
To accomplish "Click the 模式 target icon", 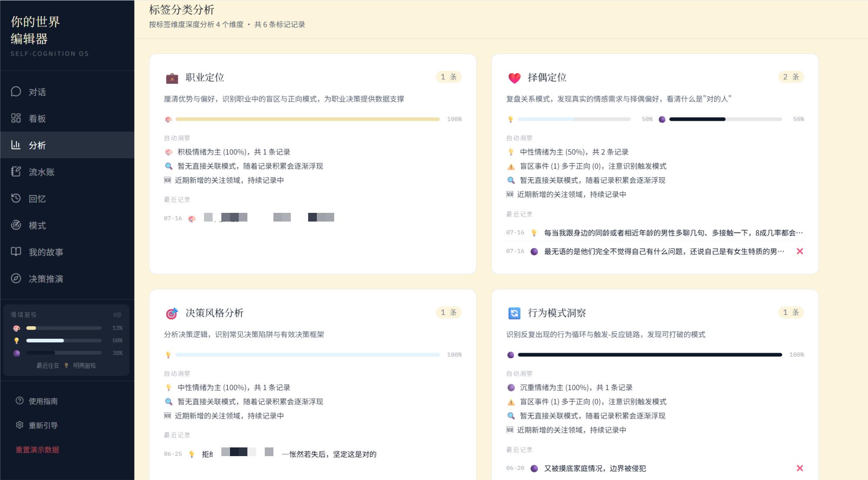I will pos(16,225).
